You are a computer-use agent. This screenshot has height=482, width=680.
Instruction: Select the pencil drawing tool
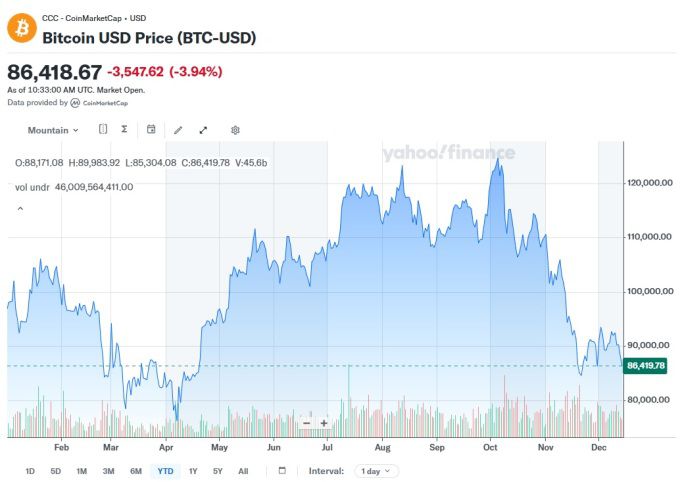coord(178,130)
